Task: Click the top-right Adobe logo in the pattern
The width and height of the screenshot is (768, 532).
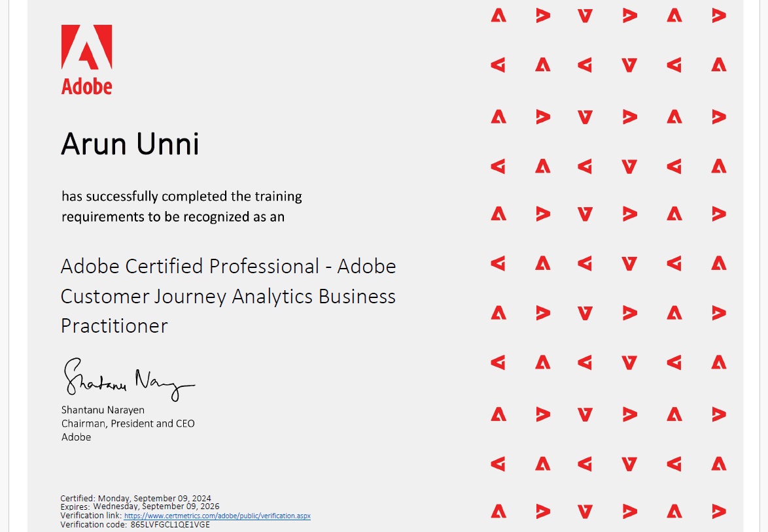Action: coord(719,16)
